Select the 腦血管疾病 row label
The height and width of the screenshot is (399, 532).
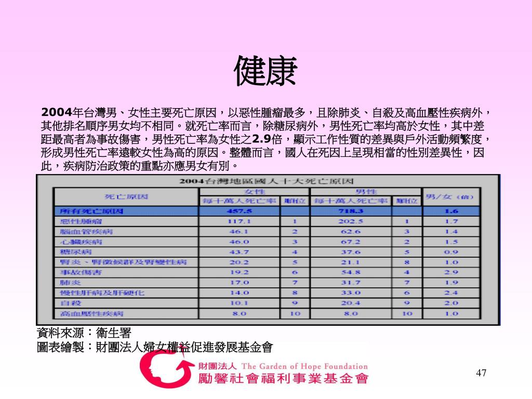[x=86, y=231]
